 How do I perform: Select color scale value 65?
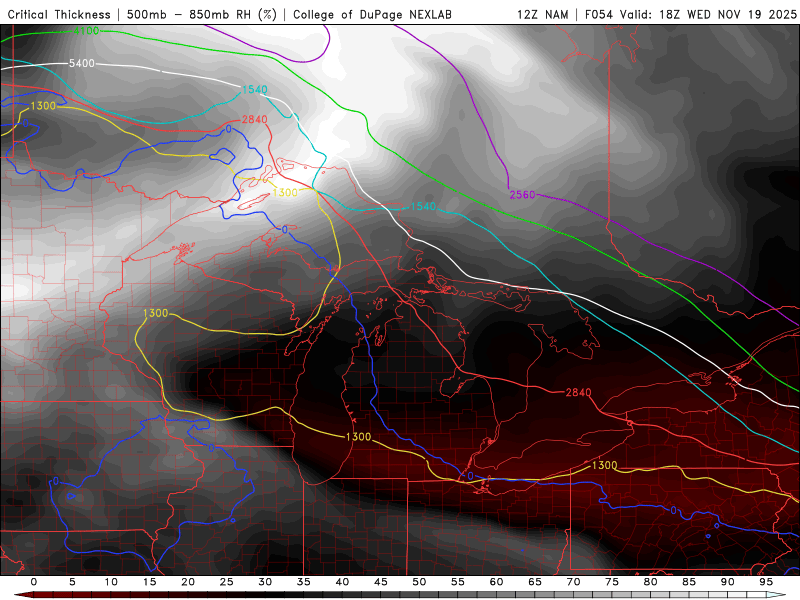(535, 582)
